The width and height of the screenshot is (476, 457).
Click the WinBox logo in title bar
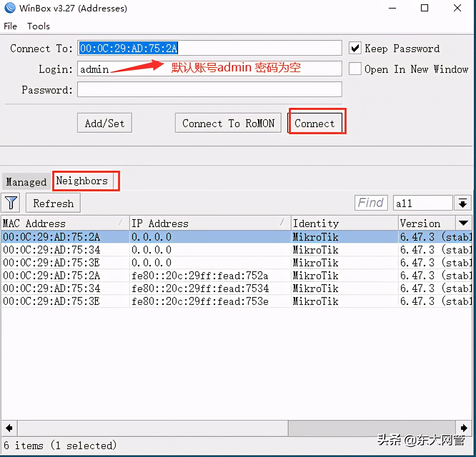[10, 8]
